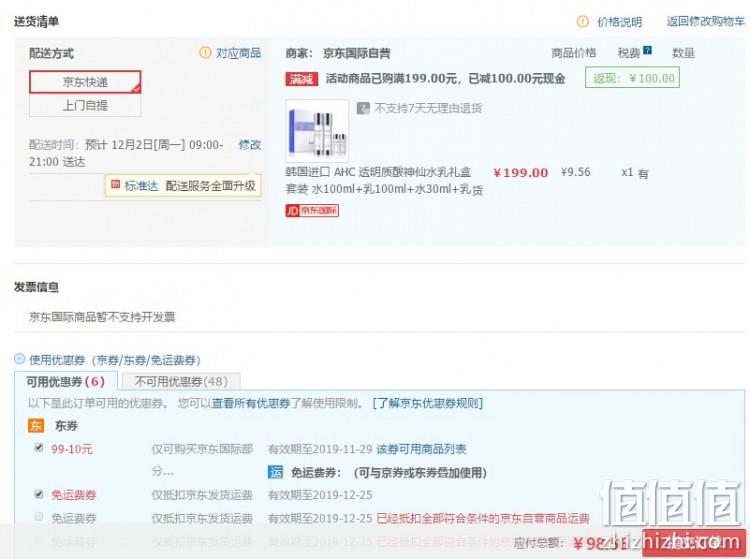Screen dimensions: 750x559
Task: Uncheck the first 免运费券 checkbox
Action: coord(39,494)
